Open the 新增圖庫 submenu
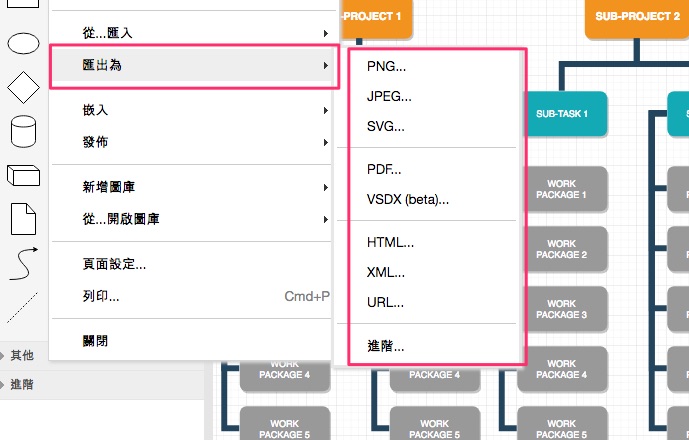Image resolution: width=689 pixels, height=440 pixels. [x=191, y=187]
